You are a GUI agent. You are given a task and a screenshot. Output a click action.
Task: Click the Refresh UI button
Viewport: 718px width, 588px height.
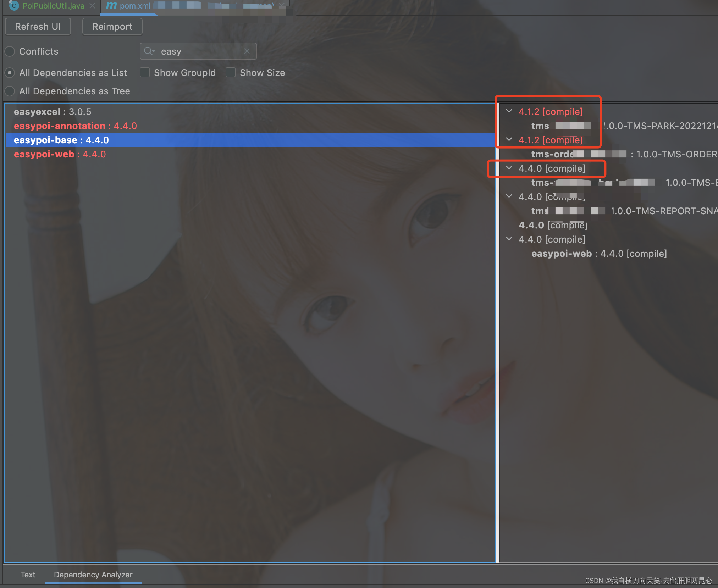click(x=38, y=27)
